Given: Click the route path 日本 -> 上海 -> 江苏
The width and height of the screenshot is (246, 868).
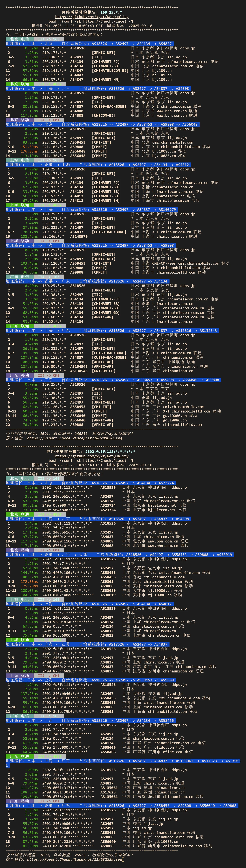Looking at the screenshot, I should (x=48, y=644).
